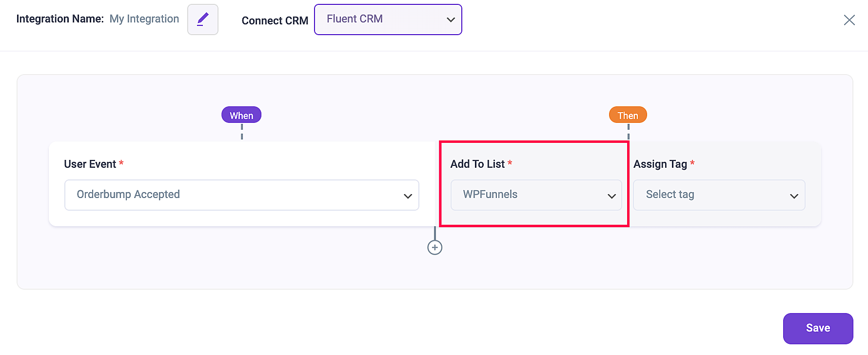The height and width of the screenshot is (355, 868).
Task: Click the chevron arrow in Orderbump Accepted field
Action: point(408,196)
